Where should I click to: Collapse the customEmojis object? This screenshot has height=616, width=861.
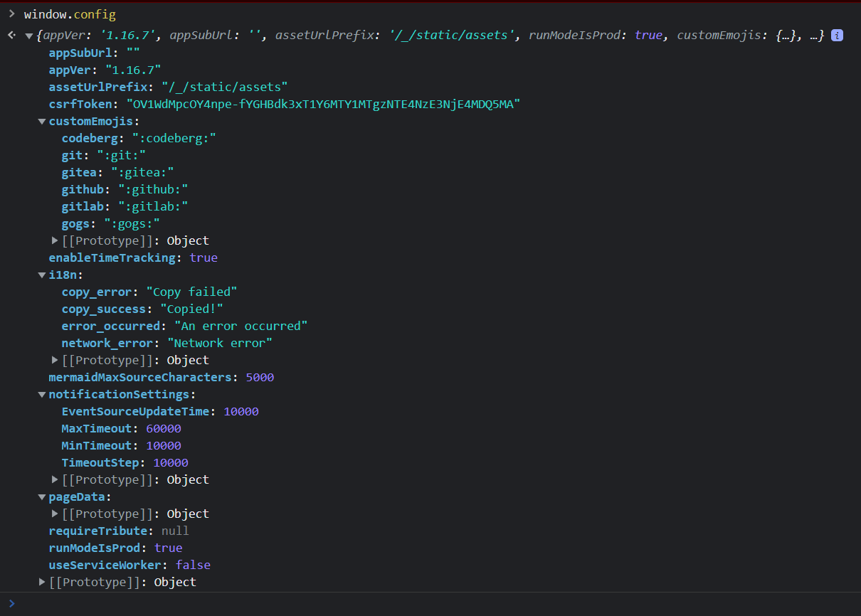click(x=41, y=121)
